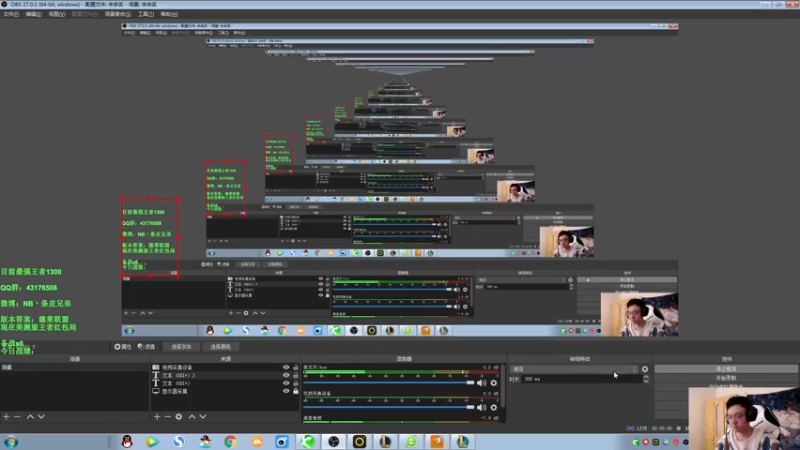Open the 文件 (File) menu
800x450 pixels.
(x=11, y=14)
